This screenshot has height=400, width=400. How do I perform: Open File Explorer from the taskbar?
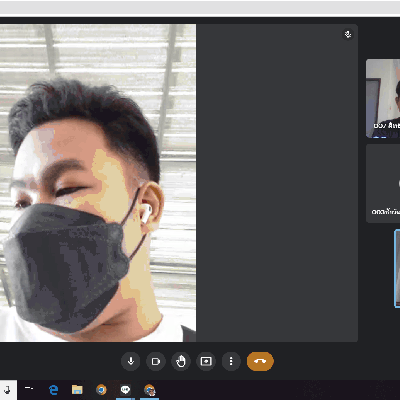click(x=77, y=390)
